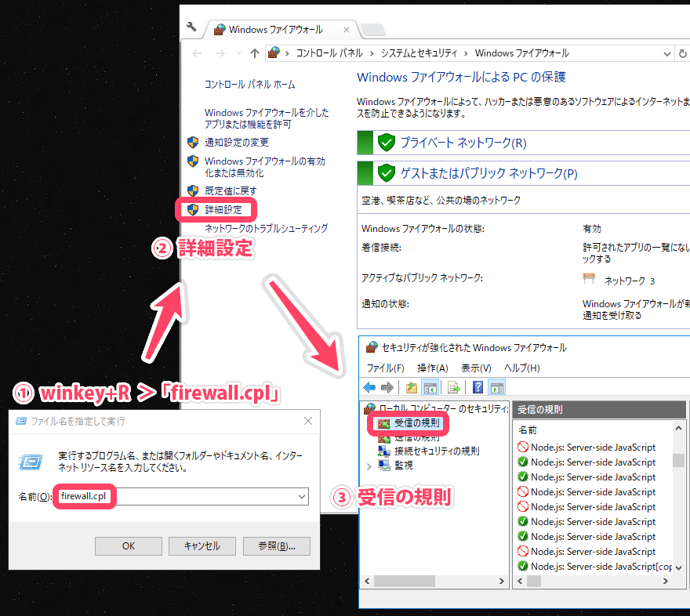The width and height of the screenshot is (690, 616).
Task: Go forward in Control Panel navigation
Action: tap(220, 53)
